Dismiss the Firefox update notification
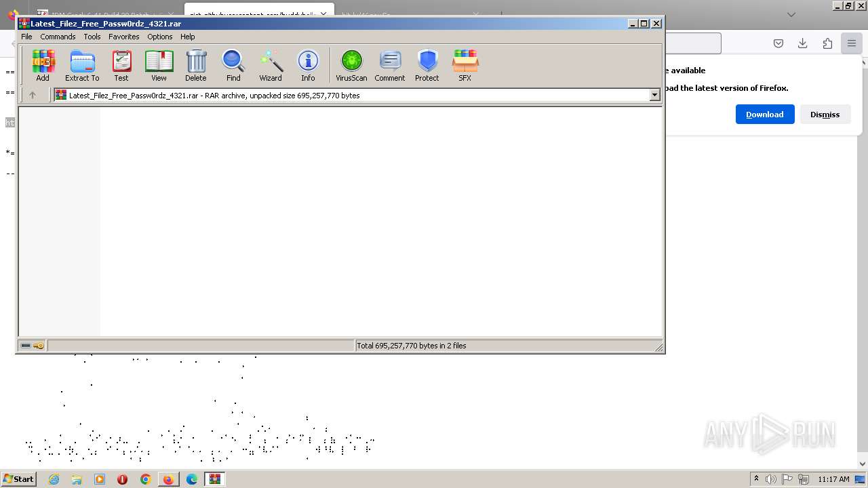This screenshot has width=868, height=488. point(825,115)
